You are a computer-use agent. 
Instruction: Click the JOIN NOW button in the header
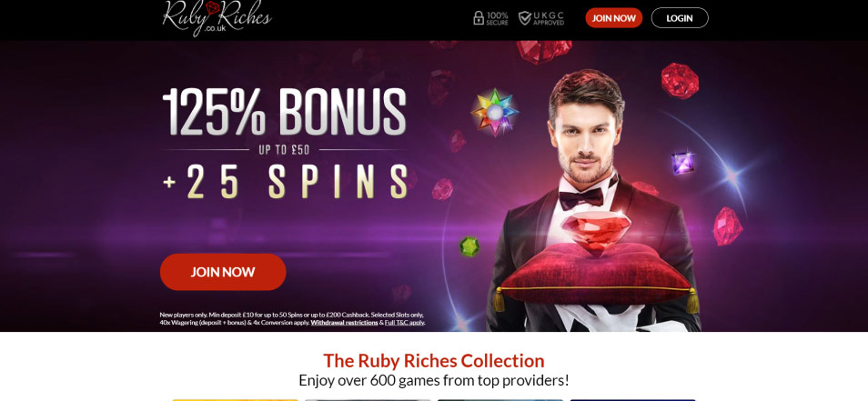(614, 17)
